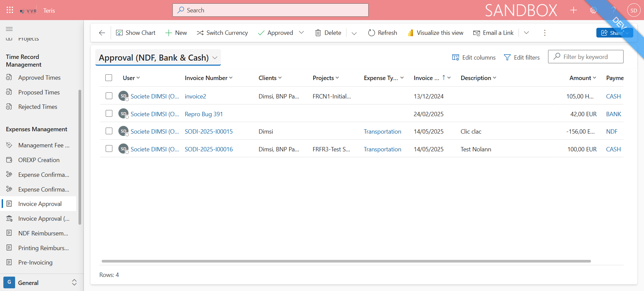644x291 pixels.
Task: Open the more commands vertical ellipsis
Action: coord(545,33)
